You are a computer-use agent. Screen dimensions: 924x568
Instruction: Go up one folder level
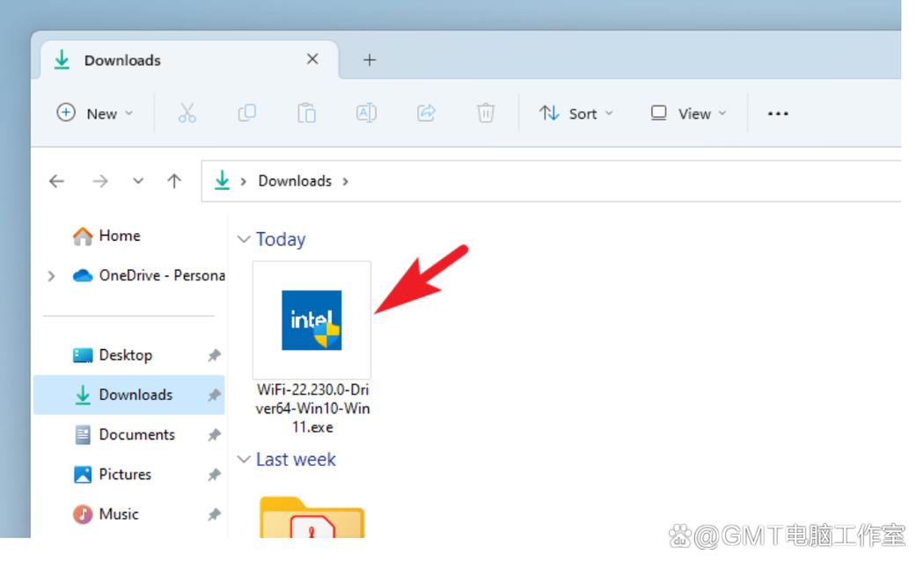tap(174, 181)
